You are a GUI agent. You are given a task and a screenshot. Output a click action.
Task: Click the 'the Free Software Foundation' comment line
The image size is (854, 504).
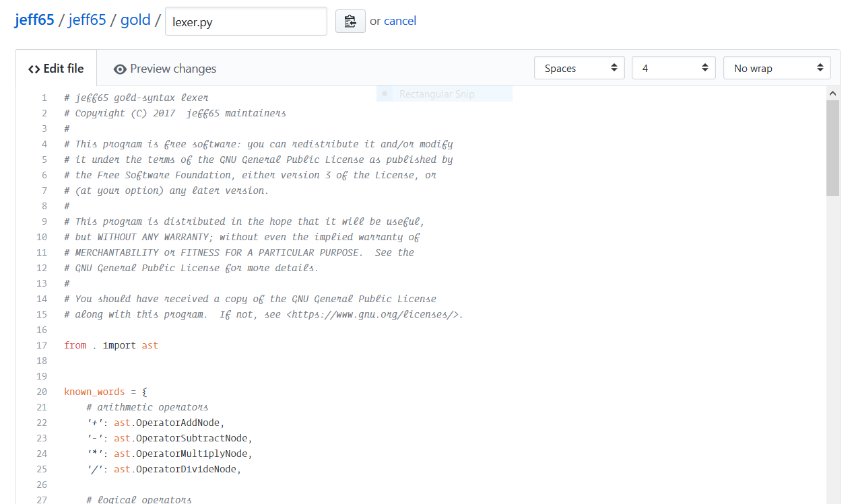click(251, 175)
